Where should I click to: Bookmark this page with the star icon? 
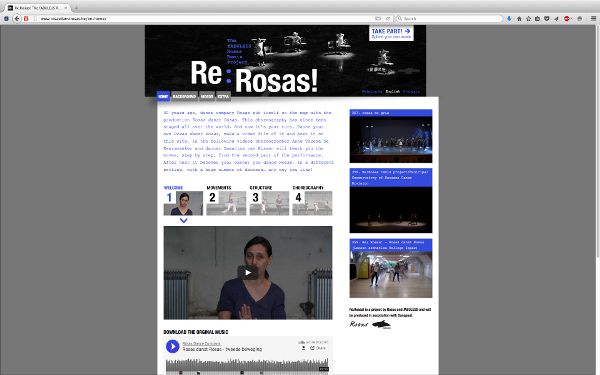pos(528,18)
